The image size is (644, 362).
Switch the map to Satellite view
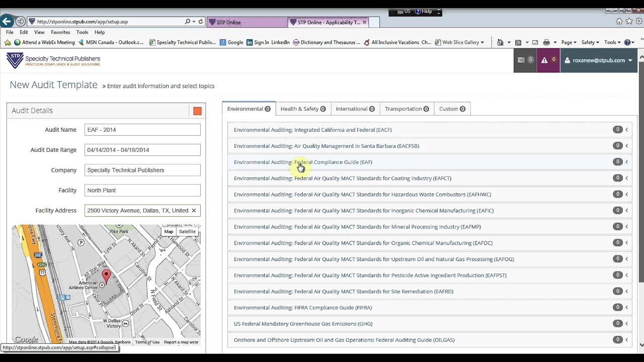click(187, 232)
